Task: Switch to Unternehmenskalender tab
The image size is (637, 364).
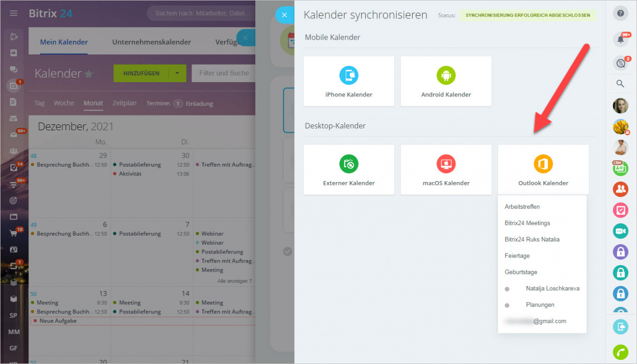Action: (x=151, y=42)
